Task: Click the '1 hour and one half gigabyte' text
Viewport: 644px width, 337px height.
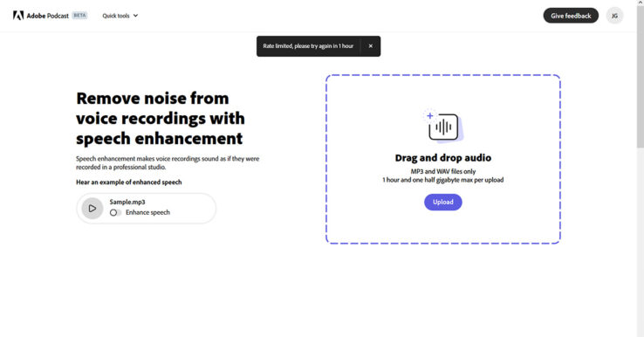Action: pyautogui.click(x=442, y=180)
